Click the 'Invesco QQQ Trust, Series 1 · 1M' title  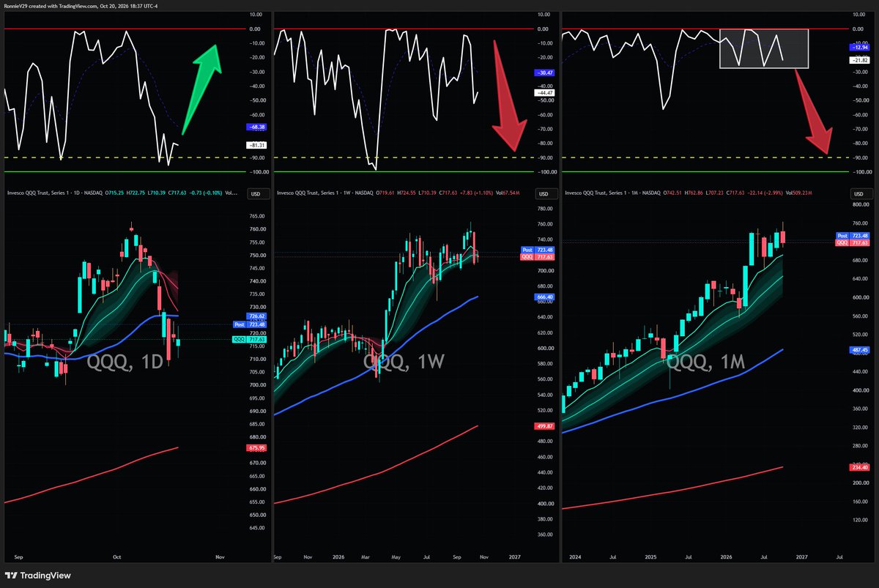point(601,193)
